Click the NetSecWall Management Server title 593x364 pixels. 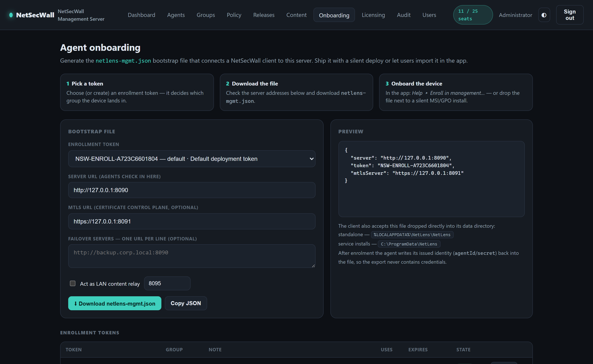click(81, 15)
